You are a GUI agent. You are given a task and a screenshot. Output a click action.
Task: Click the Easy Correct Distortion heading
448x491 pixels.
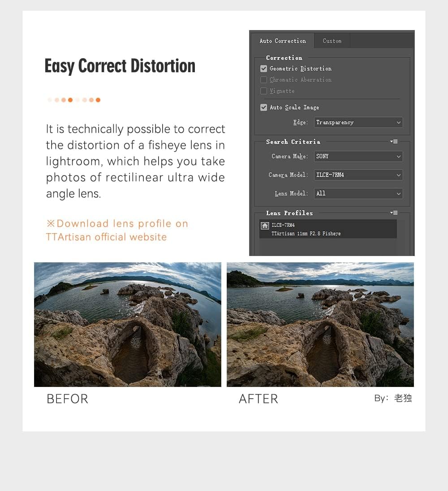120,66
